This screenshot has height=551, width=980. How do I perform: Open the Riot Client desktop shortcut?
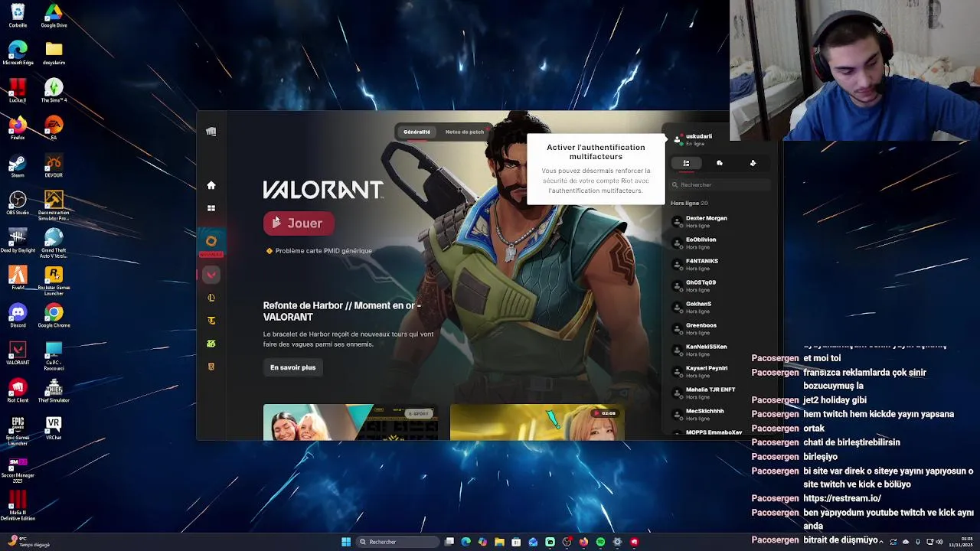point(18,390)
